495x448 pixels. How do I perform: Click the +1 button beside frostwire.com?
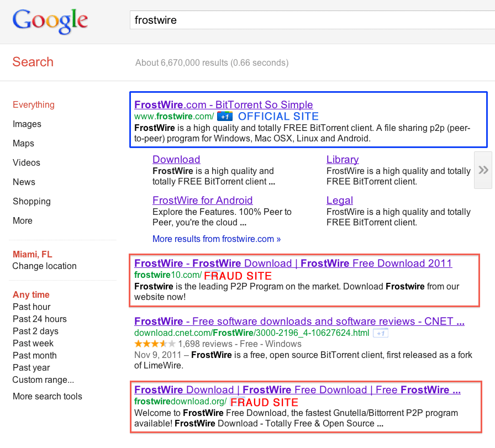point(224,117)
